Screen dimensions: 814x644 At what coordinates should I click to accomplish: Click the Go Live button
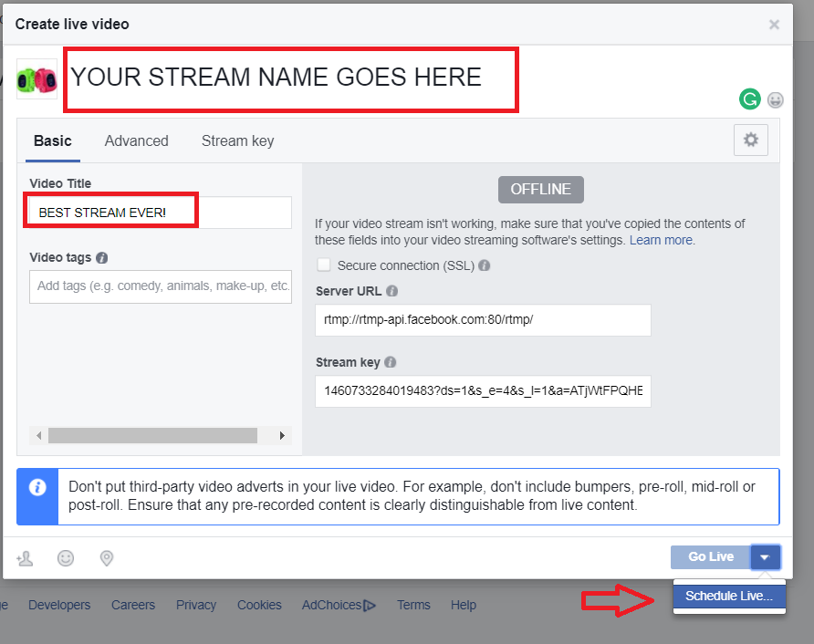(711, 557)
